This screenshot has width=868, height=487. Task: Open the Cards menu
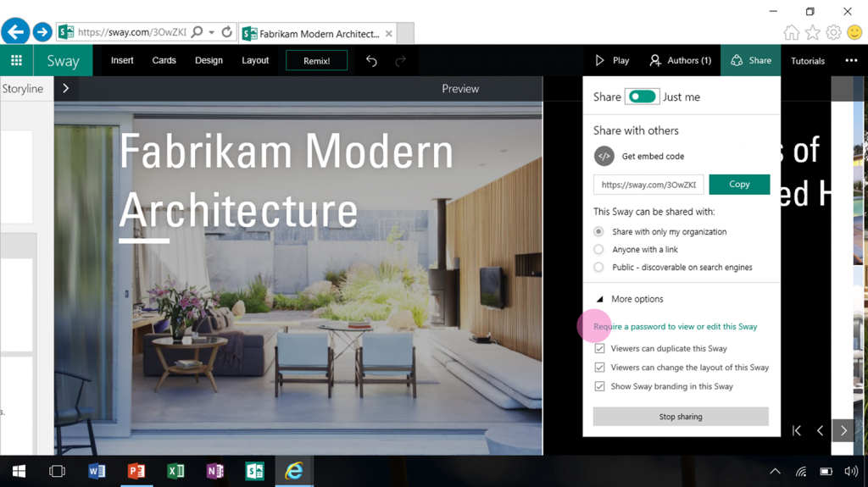click(x=164, y=60)
